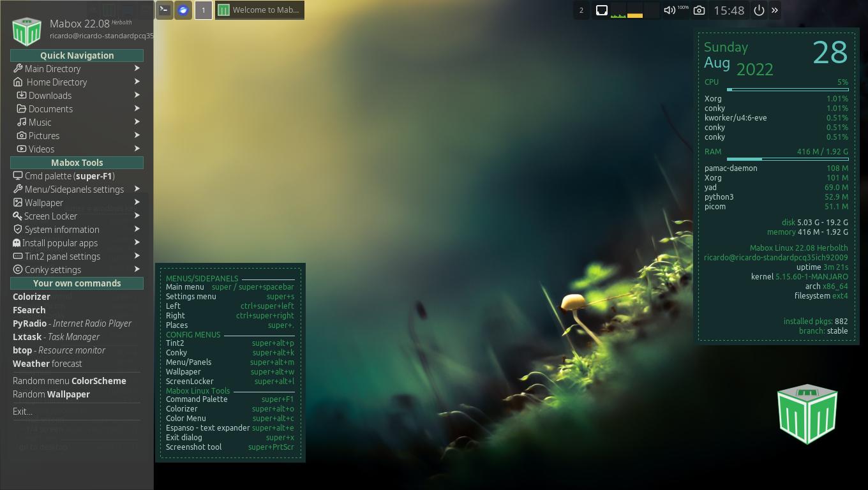Click the Pictures camera icon
This screenshot has height=490, width=868.
click(x=21, y=135)
